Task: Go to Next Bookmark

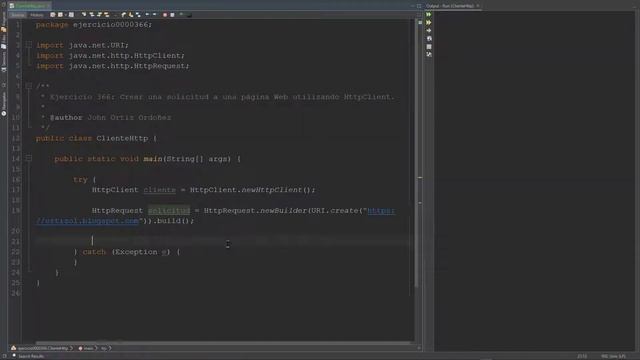Action: [131, 15]
